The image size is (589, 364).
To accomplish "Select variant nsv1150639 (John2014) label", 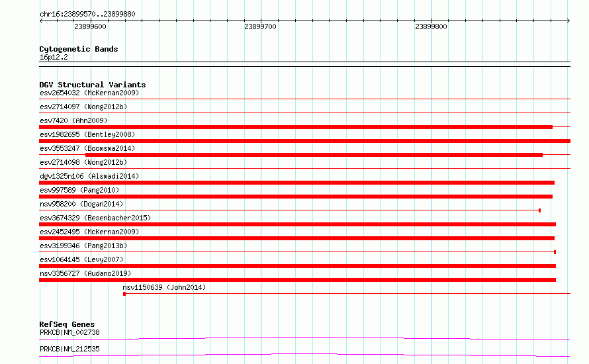I will [x=164, y=287].
